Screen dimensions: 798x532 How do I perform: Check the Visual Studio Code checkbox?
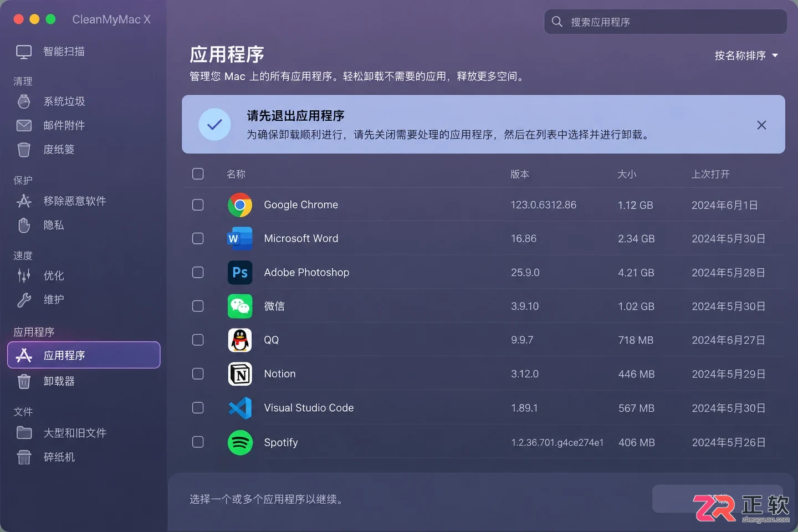click(x=198, y=408)
